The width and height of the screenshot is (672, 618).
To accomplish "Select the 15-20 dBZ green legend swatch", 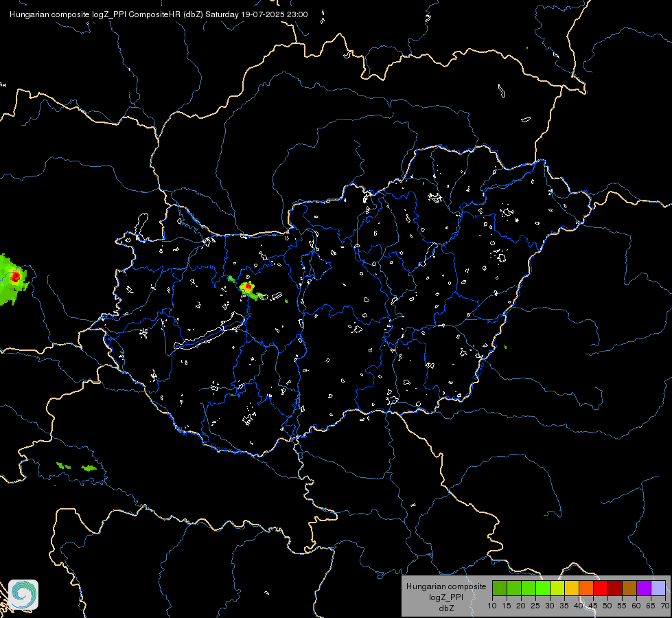I will click(514, 588).
